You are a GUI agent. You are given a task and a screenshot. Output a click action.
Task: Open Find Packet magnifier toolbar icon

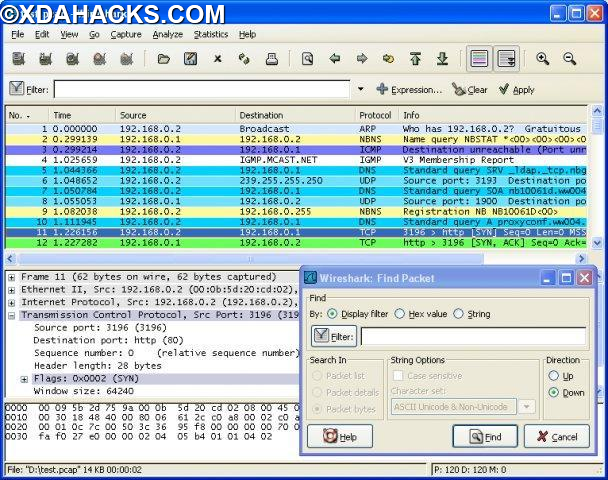[x=307, y=59]
